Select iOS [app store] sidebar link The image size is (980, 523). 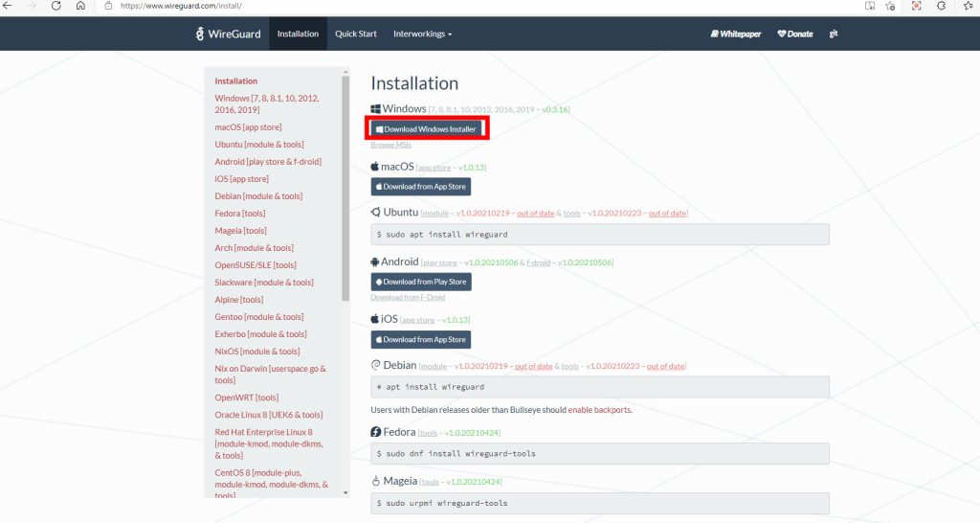[x=242, y=179]
